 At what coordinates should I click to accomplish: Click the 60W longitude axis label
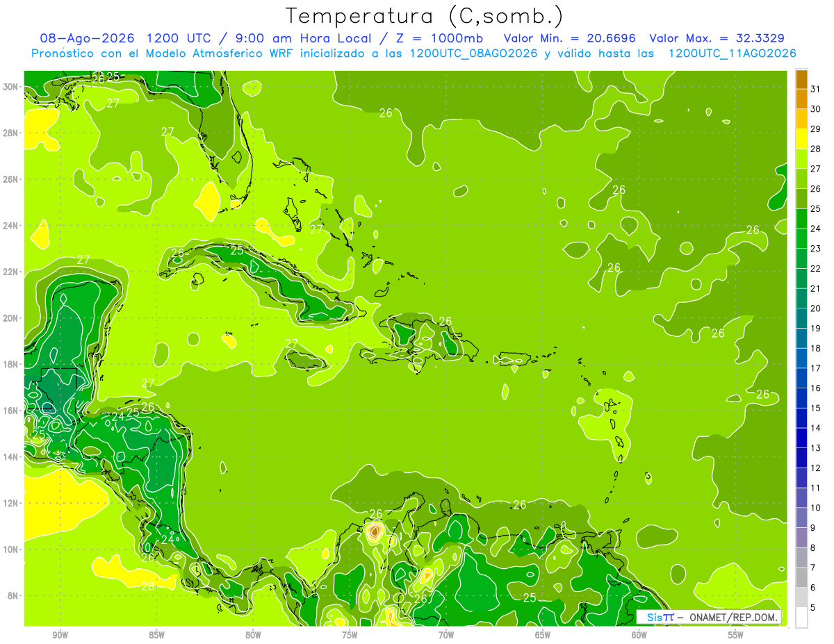click(x=639, y=635)
